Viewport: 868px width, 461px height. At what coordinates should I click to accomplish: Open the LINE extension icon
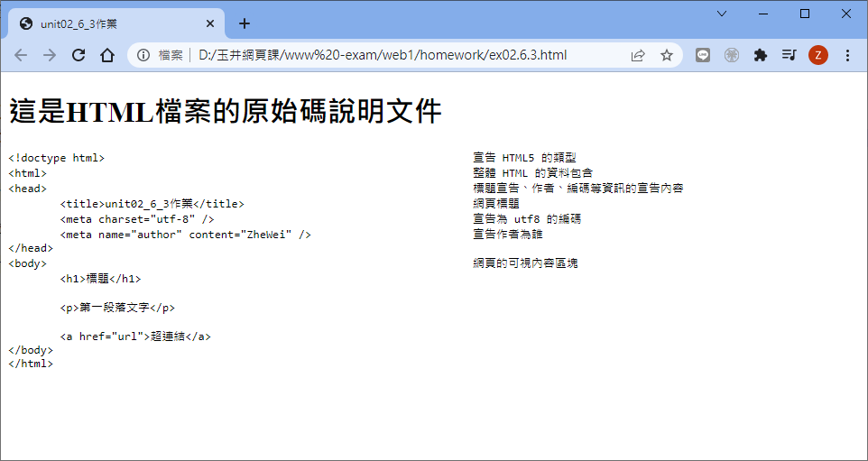pyautogui.click(x=703, y=55)
